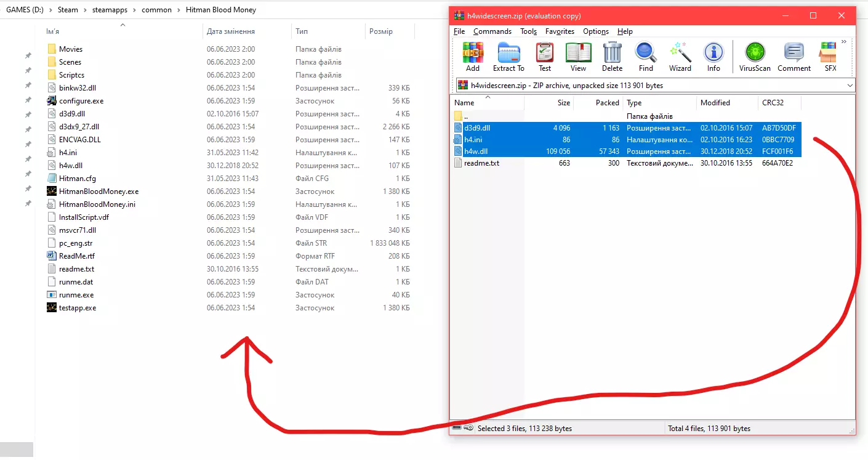Launch the WinRAR Wizard
This screenshot has width=868, height=460.
tap(680, 57)
